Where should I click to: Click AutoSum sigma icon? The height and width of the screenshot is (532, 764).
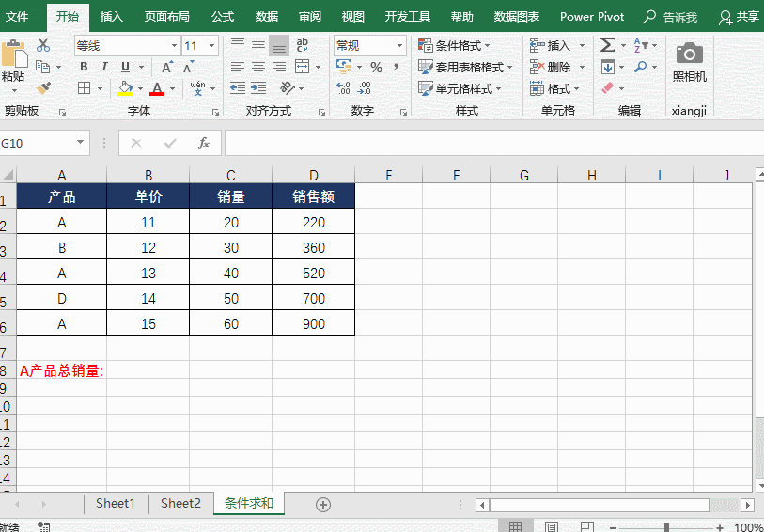(607, 45)
